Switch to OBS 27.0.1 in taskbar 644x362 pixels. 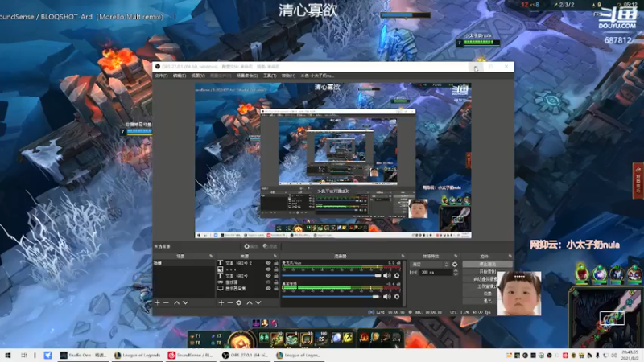[245, 355]
